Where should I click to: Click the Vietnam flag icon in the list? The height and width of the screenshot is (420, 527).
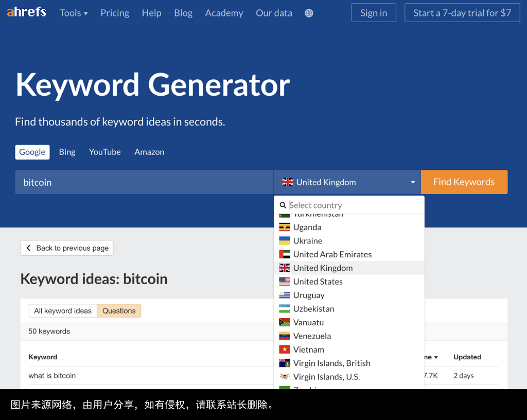point(285,349)
